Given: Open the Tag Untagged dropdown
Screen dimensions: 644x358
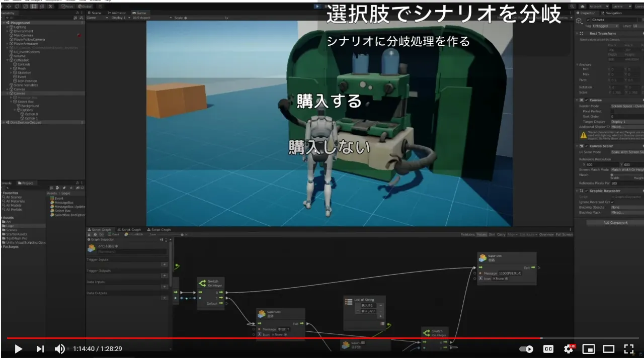Looking at the screenshot, I should (601, 26).
